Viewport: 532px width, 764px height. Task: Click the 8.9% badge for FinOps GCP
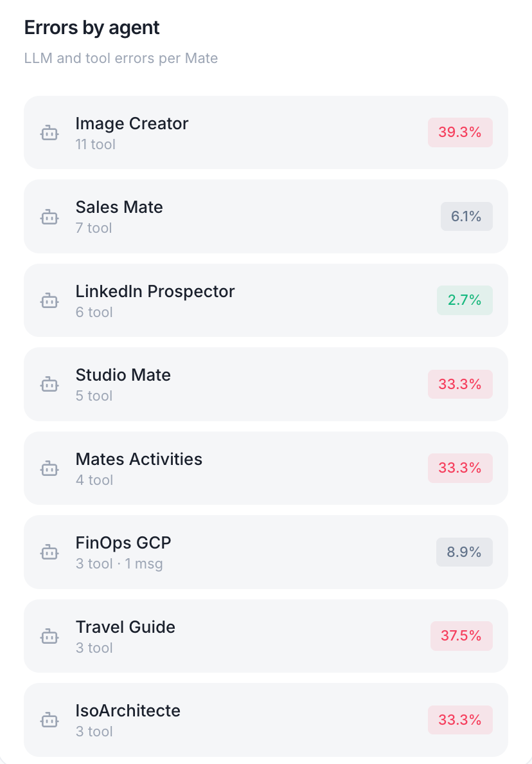click(465, 552)
